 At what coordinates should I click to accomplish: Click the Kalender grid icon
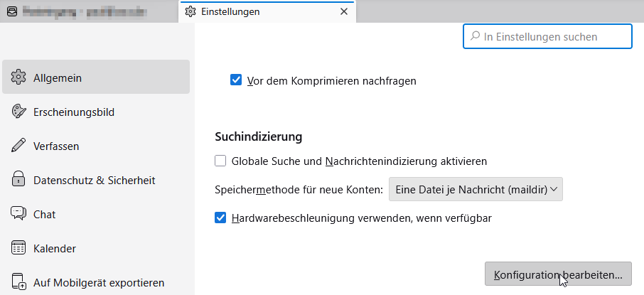(x=19, y=248)
